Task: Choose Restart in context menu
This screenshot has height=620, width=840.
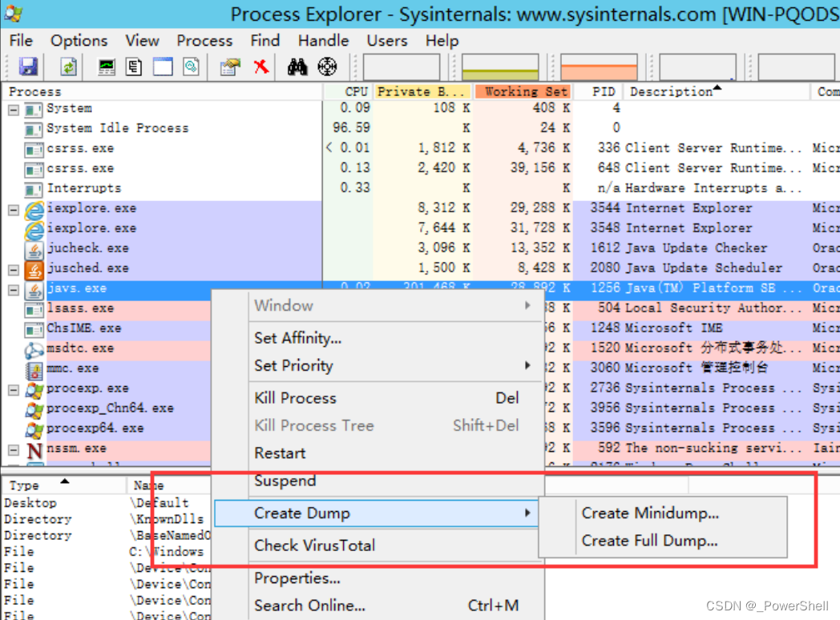Action: click(379, 453)
